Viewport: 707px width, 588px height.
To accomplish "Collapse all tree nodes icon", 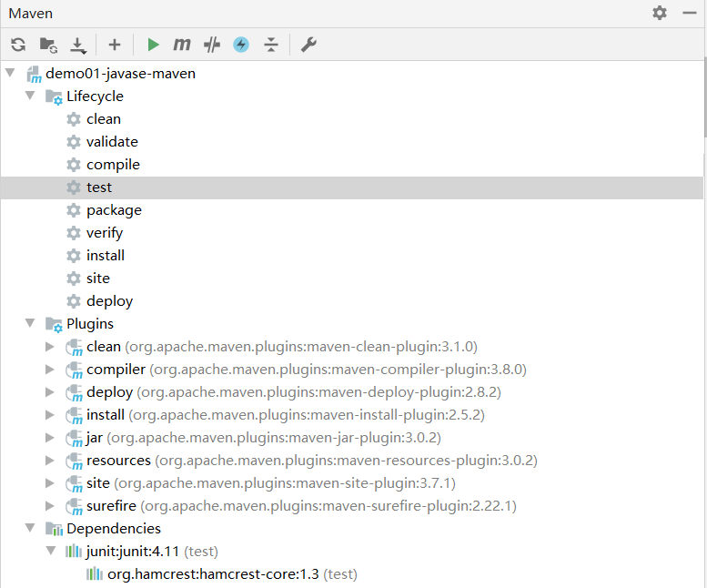I will (271, 45).
